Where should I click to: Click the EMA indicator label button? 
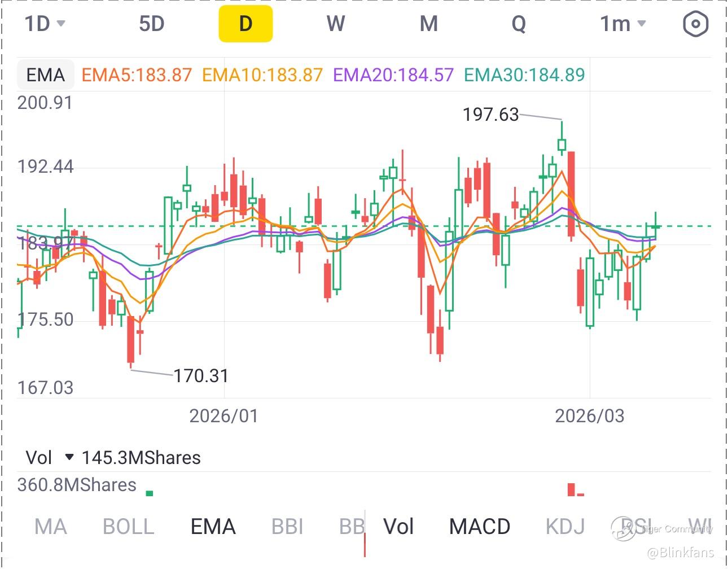point(46,75)
